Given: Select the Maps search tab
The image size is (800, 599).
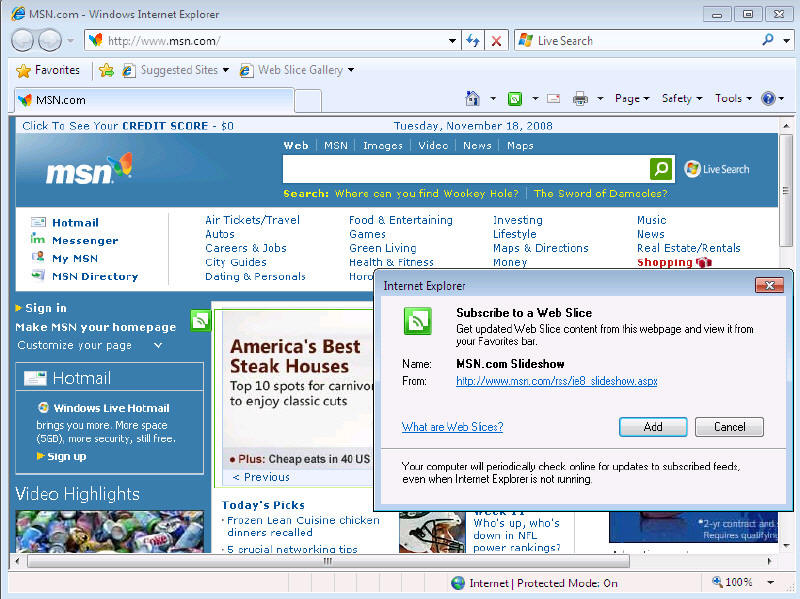Looking at the screenshot, I should (520, 146).
